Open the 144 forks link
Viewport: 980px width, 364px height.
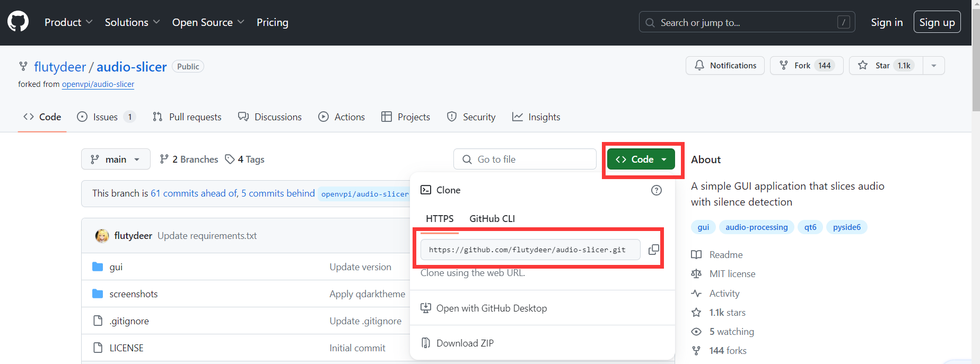click(x=719, y=351)
